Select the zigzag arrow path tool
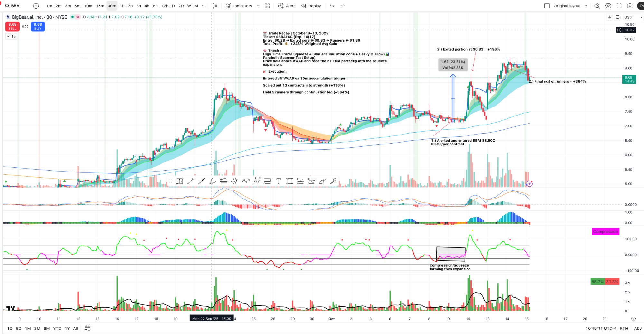The image size is (644, 334). (x=246, y=181)
